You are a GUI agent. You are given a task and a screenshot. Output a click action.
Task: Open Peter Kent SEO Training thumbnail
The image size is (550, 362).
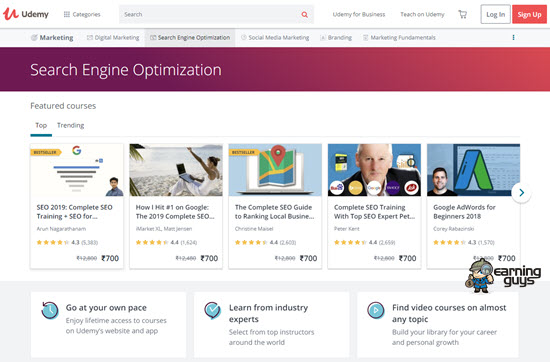click(374, 170)
